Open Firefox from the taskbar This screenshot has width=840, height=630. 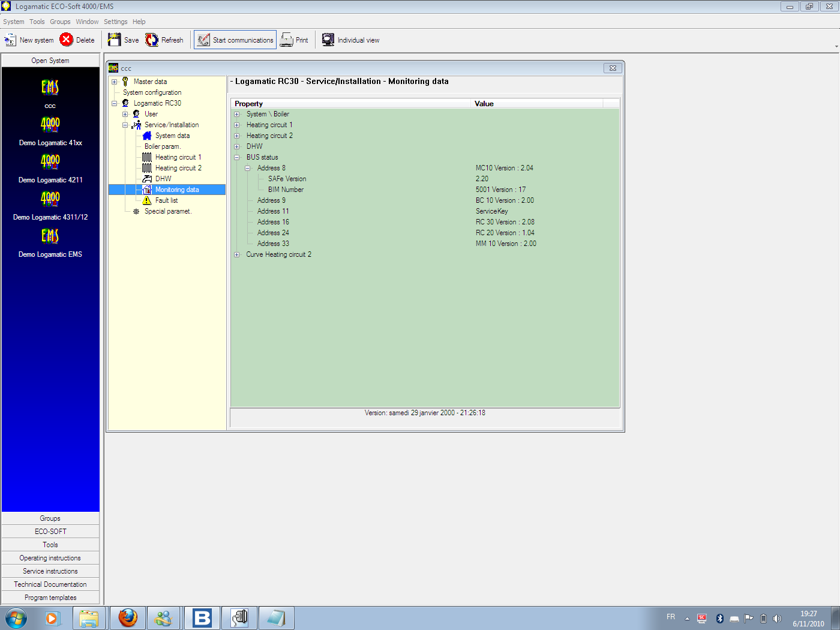[128, 617]
